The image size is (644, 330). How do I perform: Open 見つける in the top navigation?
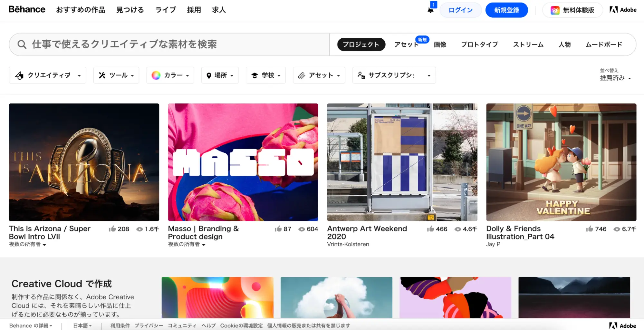tap(130, 10)
